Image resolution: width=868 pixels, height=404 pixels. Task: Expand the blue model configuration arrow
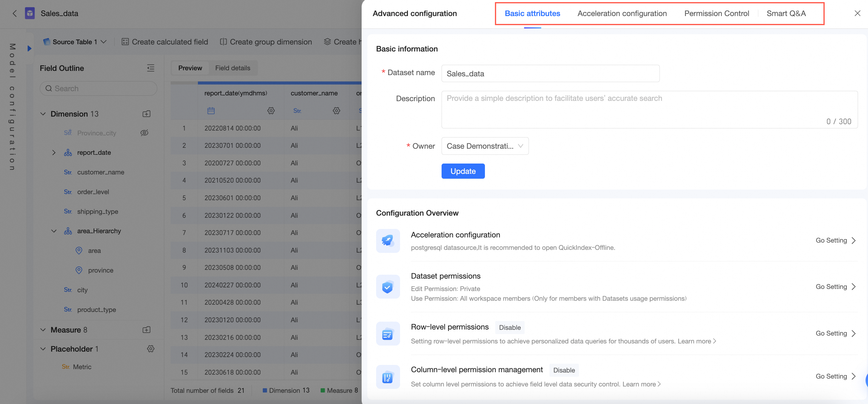[29, 48]
